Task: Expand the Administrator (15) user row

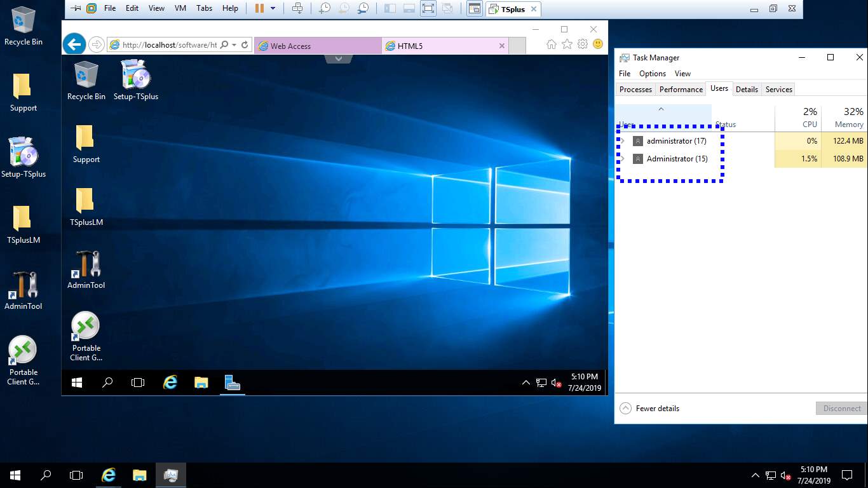Action: [623, 159]
